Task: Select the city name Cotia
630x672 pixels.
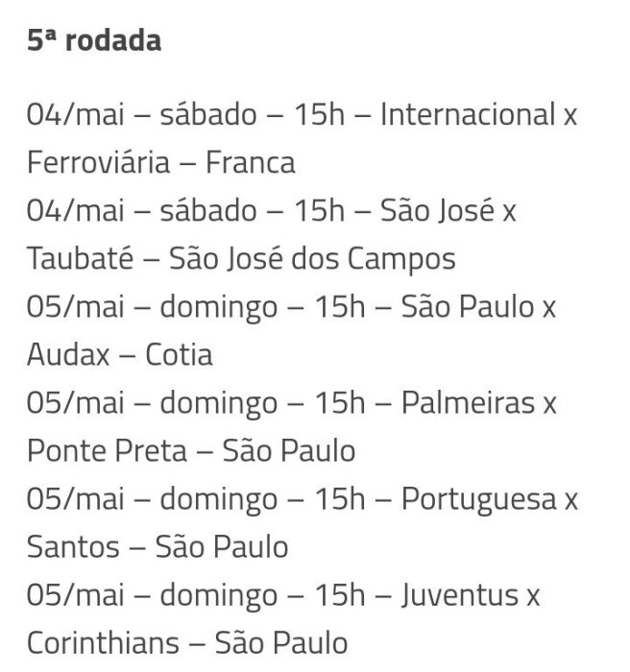Action: click(180, 355)
